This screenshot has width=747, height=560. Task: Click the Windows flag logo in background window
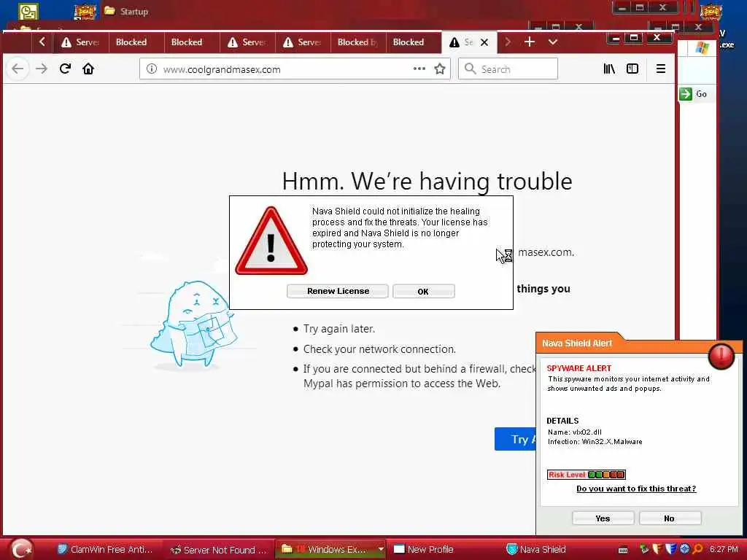coord(702,47)
